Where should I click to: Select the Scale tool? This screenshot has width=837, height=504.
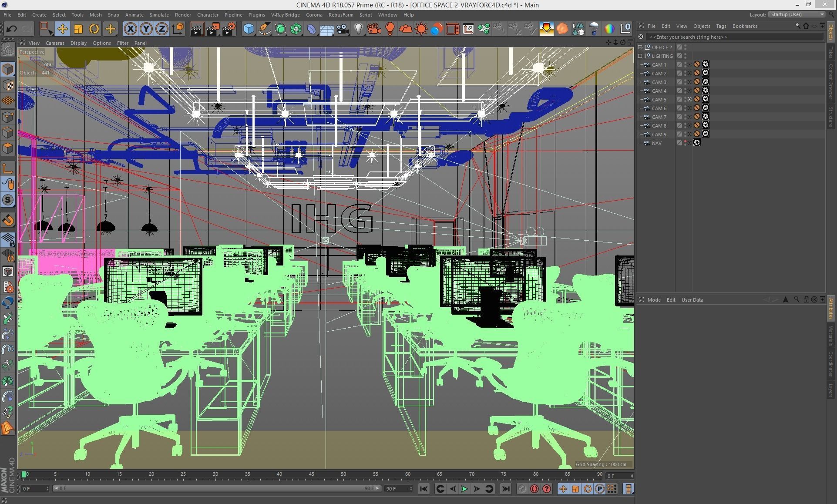pyautogui.click(x=78, y=29)
